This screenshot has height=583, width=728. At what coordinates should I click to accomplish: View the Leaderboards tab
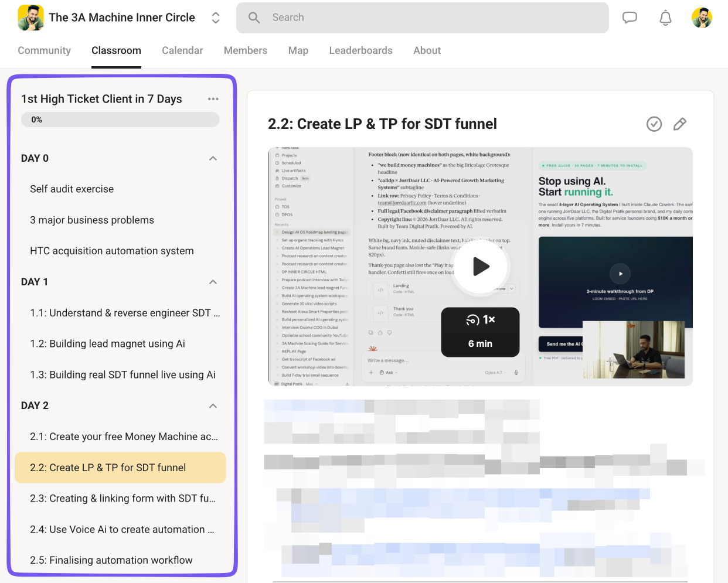point(360,50)
